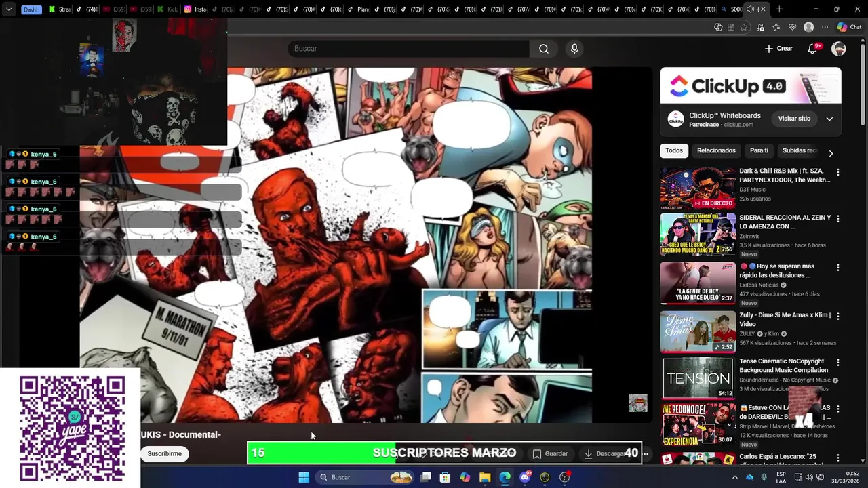Start a YouTube voice search with the microphone
The height and width of the screenshot is (488, 868).
point(574,49)
